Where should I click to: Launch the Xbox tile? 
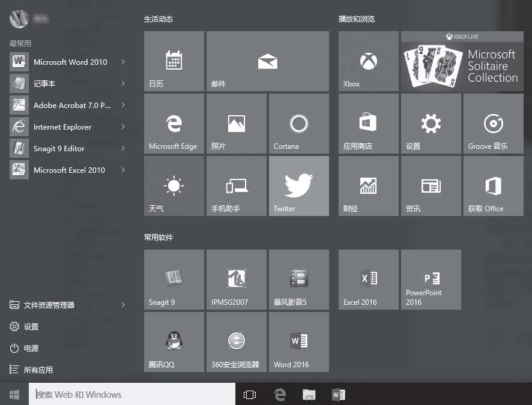click(368, 61)
